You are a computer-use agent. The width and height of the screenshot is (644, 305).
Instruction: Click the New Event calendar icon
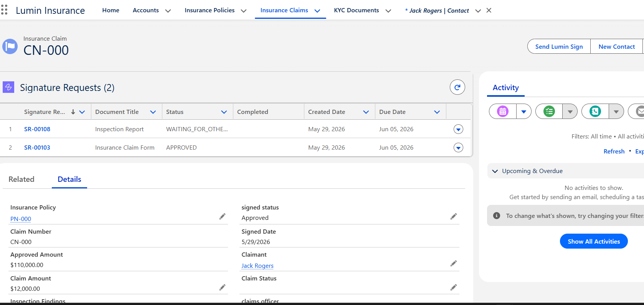503,112
